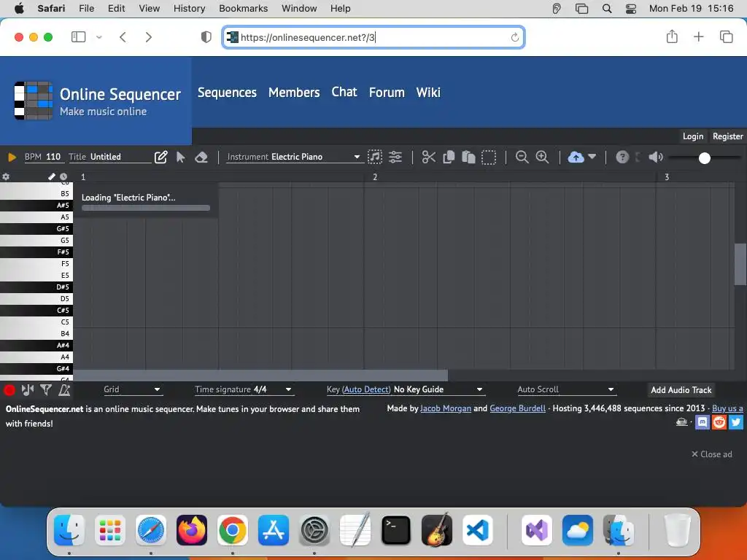Toggle Safari sidebar button

(x=78, y=37)
